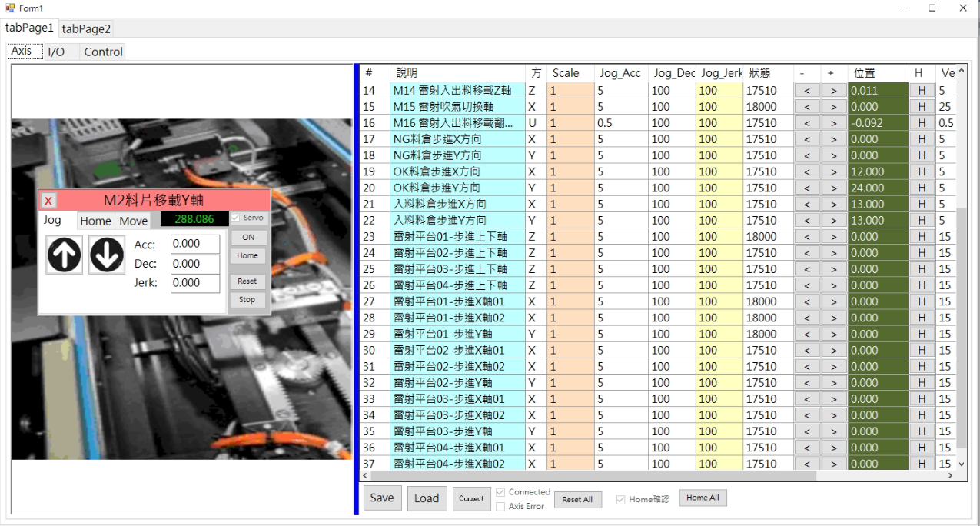Click the Load button
This screenshot has height=526, width=980.
point(427,498)
